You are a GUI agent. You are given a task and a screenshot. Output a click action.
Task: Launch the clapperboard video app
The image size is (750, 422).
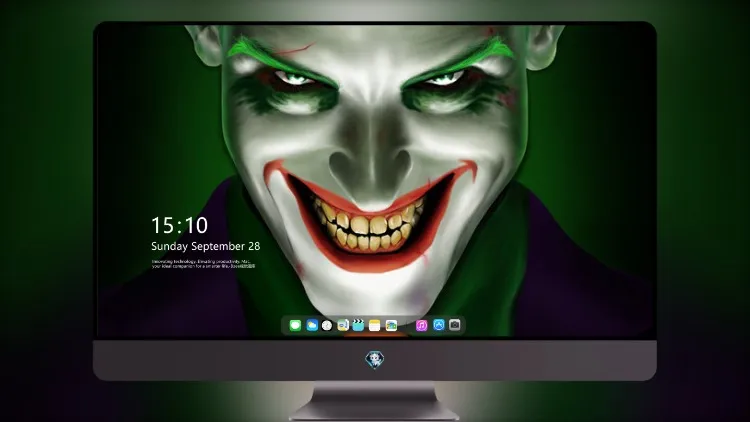click(x=358, y=325)
